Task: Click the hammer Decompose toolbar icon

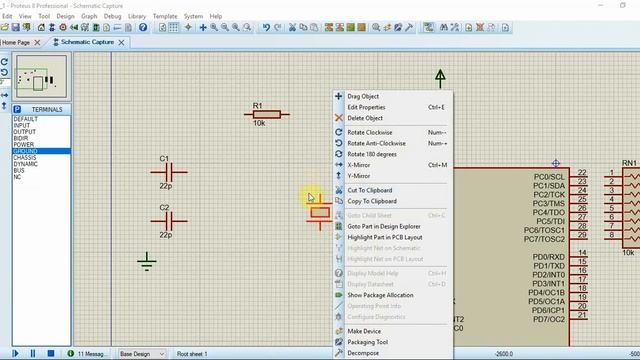Action: (409, 27)
